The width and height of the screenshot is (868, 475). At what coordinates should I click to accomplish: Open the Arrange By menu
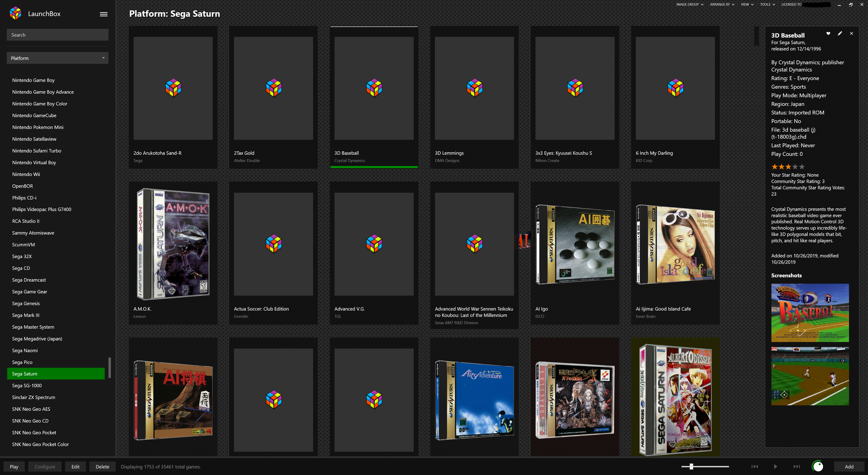click(722, 4)
